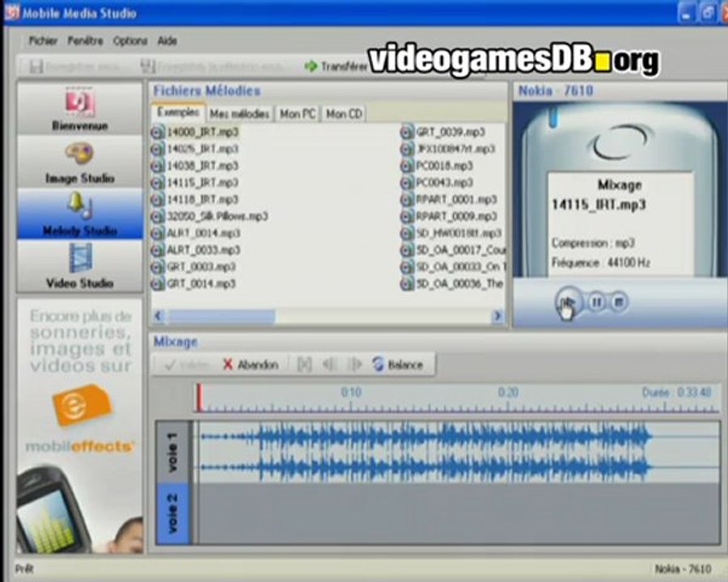Click the audio icon beside RPART_0001.mp3
The image size is (728, 582).
point(407,200)
